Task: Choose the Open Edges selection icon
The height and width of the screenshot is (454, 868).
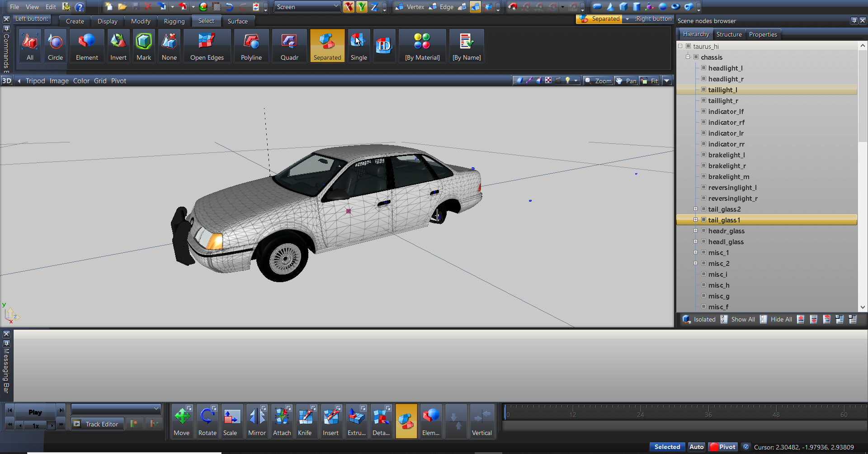Action: (x=207, y=46)
